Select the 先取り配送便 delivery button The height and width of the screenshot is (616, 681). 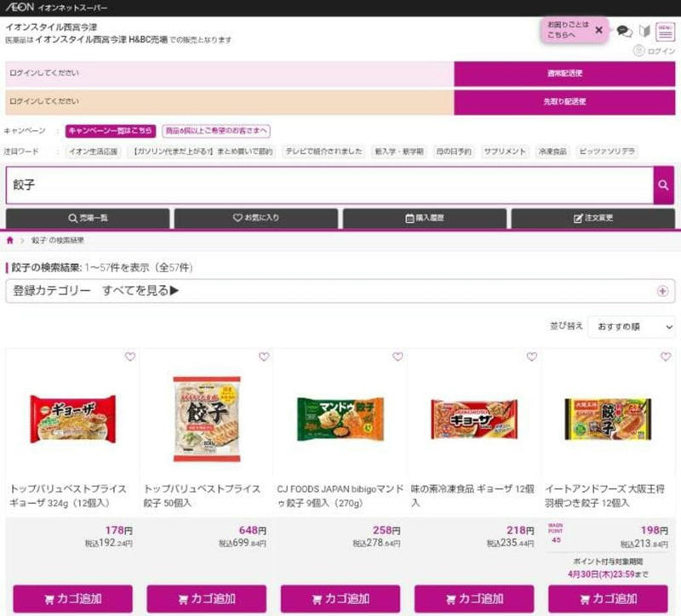564,101
